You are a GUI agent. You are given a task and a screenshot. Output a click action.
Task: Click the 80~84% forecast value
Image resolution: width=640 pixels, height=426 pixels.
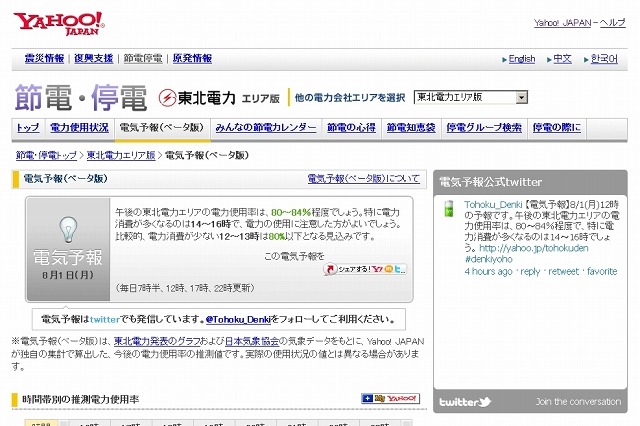(291, 212)
